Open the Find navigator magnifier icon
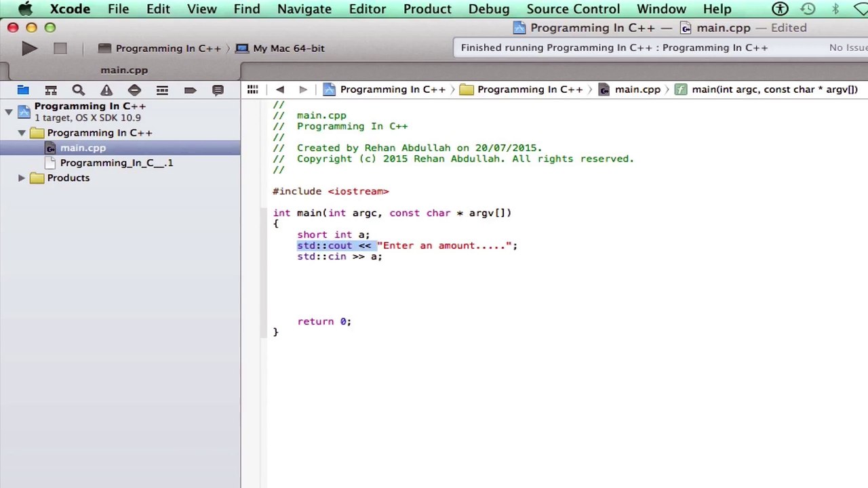This screenshot has height=488, width=868. tap(79, 89)
